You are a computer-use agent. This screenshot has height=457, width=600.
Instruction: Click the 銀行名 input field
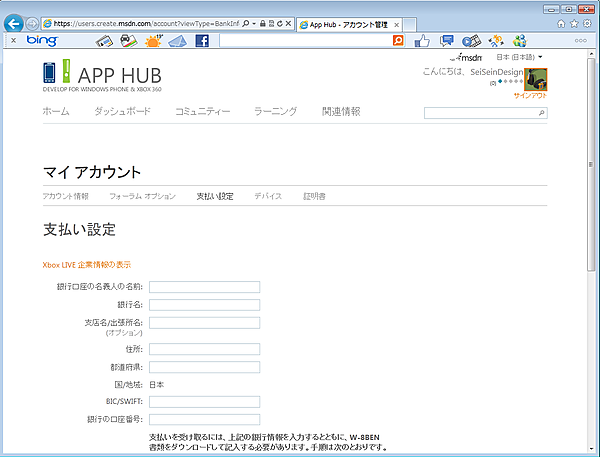point(204,304)
